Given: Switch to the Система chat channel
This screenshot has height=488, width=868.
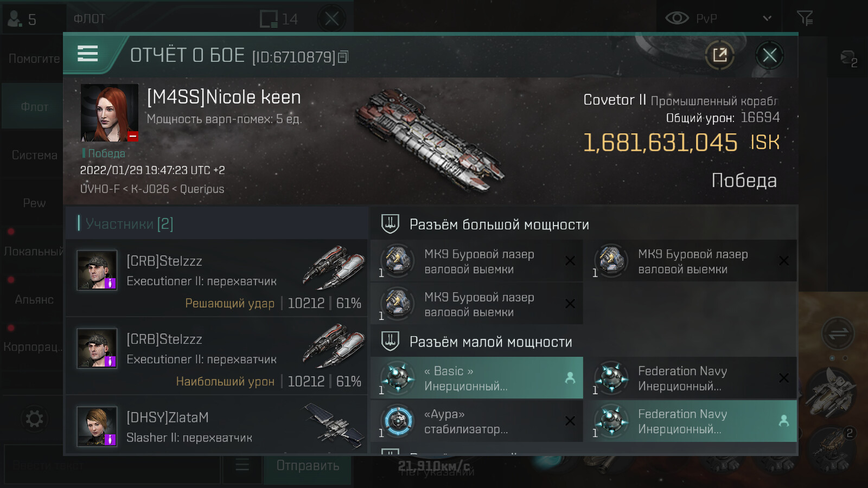Looking at the screenshot, I should 34,155.
